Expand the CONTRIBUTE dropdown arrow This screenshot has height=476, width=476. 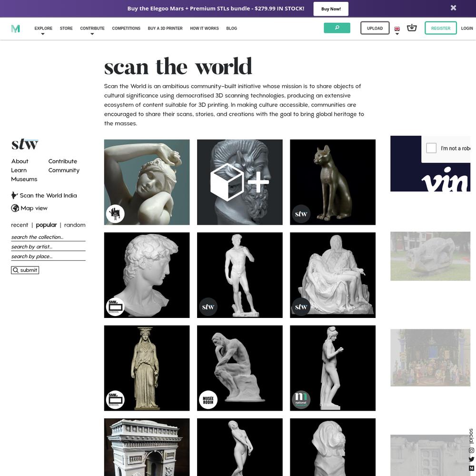pyautogui.click(x=92, y=34)
